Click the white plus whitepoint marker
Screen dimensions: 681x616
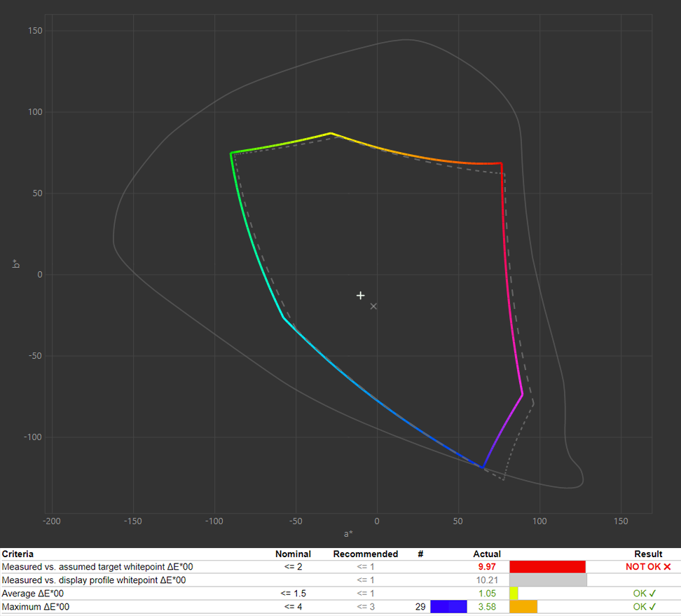click(x=361, y=296)
